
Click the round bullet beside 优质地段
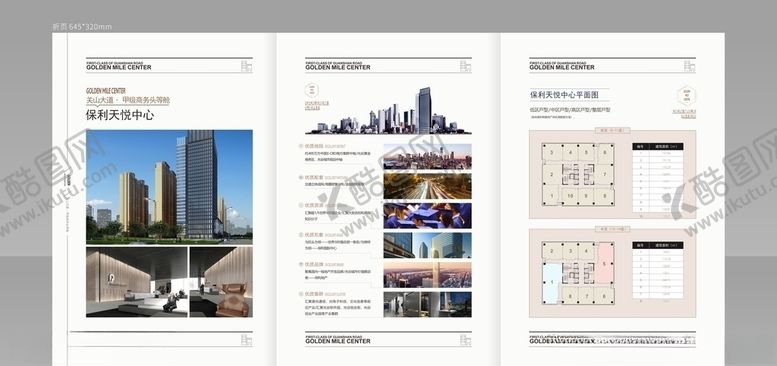point(301,147)
